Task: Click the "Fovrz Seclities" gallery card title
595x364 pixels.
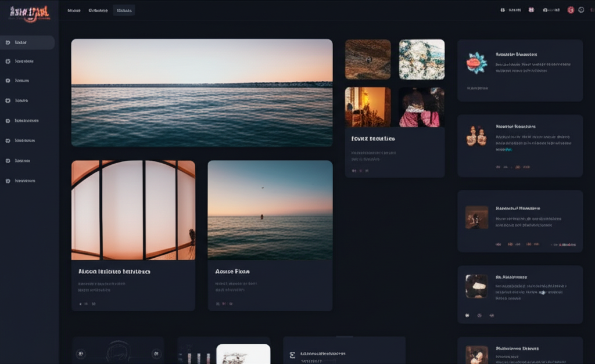Action: click(x=373, y=139)
